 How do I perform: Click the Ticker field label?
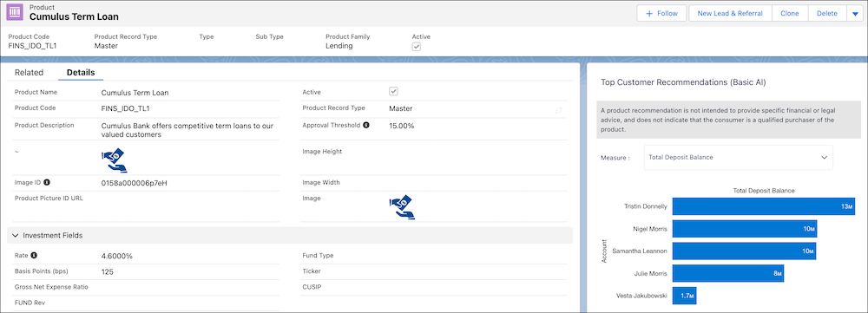312,271
